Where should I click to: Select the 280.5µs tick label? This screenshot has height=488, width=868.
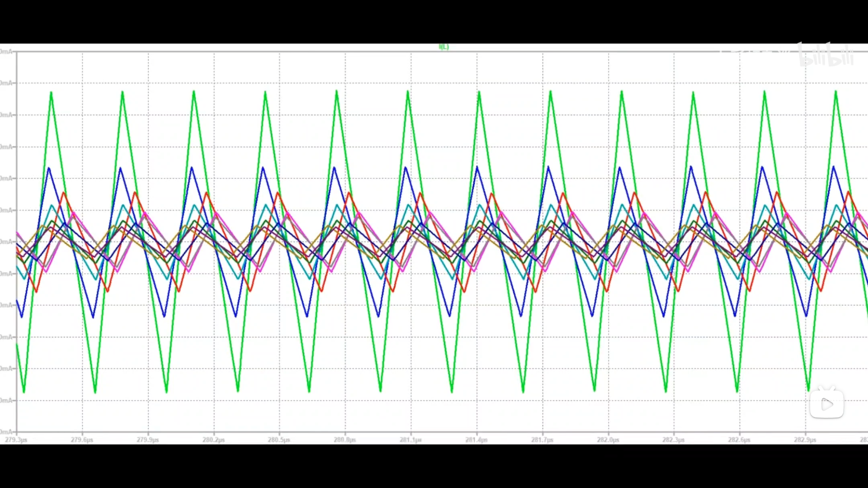point(279,440)
